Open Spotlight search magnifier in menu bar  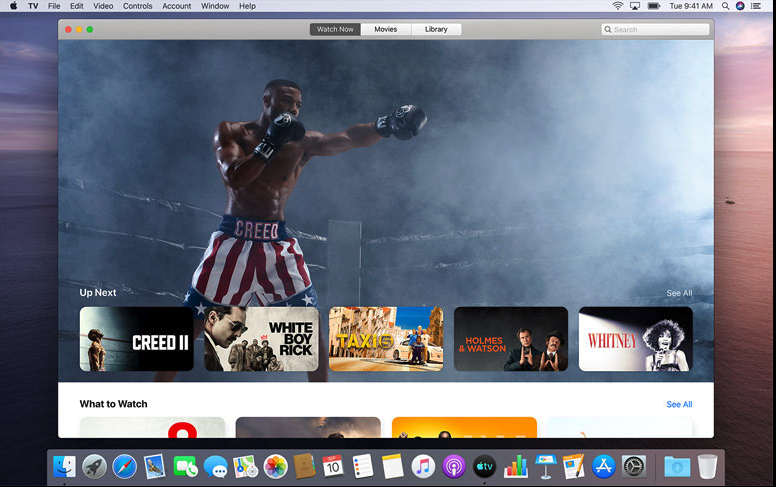(x=724, y=6)
